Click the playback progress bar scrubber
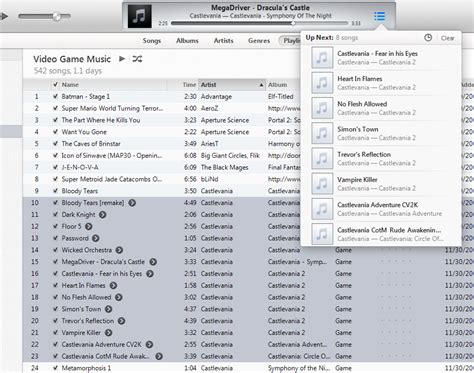The image size is (474, 373). [293, 23]
